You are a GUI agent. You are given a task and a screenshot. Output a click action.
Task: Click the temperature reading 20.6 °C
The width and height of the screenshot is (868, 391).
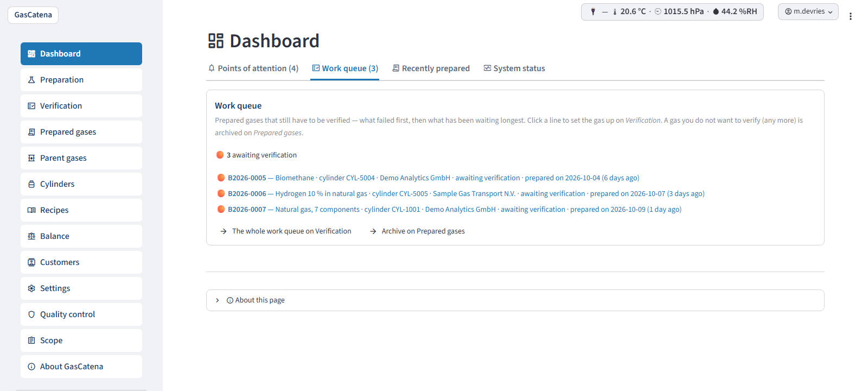633,11
